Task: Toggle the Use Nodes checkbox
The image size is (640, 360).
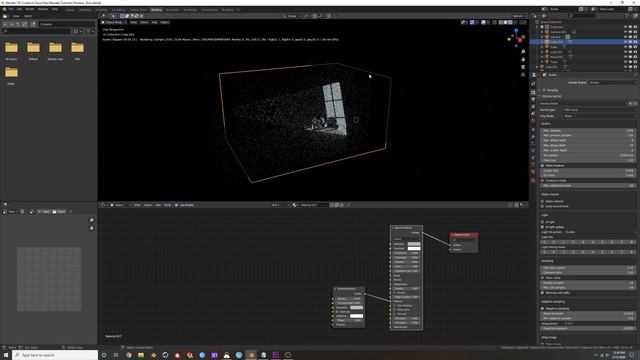Action: click(x=176, y=205)
